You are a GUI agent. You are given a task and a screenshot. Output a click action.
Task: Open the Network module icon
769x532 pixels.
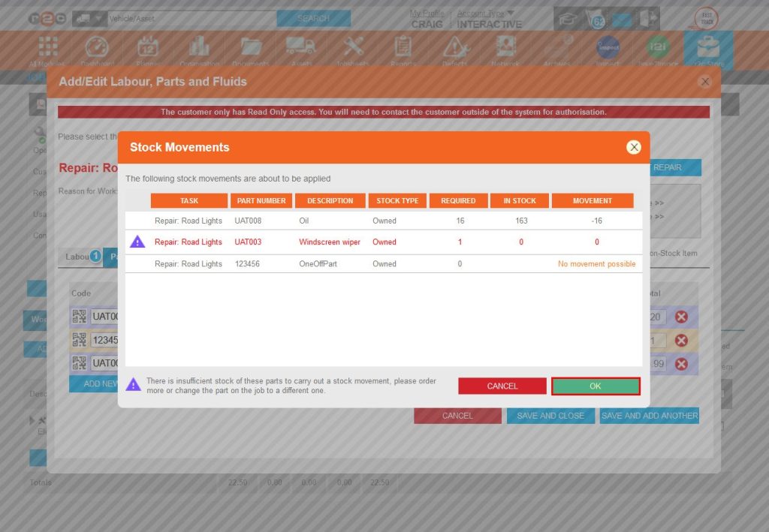(x=505, y=48)
